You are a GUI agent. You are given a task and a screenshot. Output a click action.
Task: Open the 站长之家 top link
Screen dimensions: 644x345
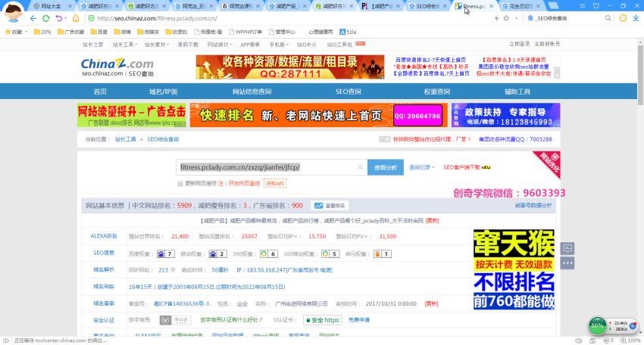tap(93, 45)
